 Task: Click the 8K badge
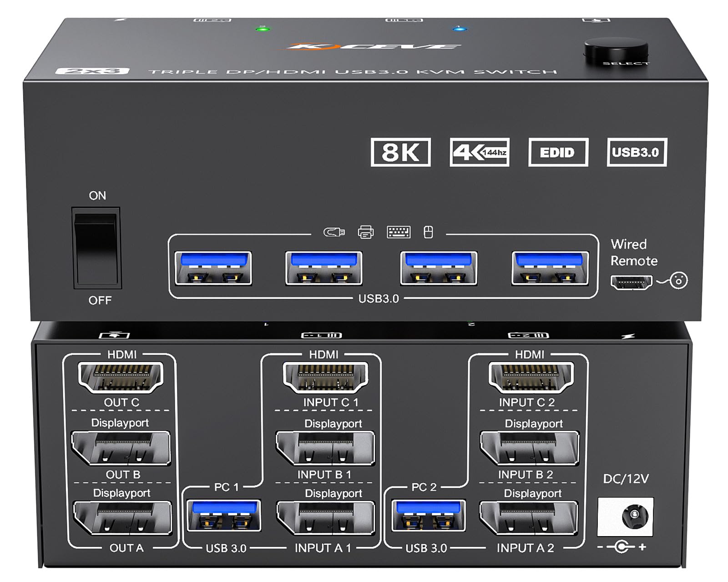(400, 152)
